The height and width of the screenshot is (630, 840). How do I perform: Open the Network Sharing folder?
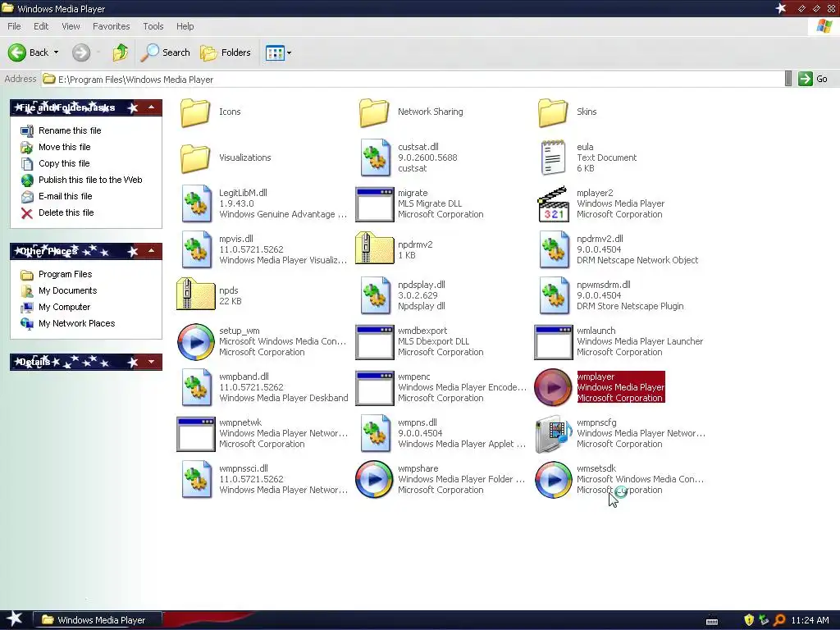click(374, 112)
